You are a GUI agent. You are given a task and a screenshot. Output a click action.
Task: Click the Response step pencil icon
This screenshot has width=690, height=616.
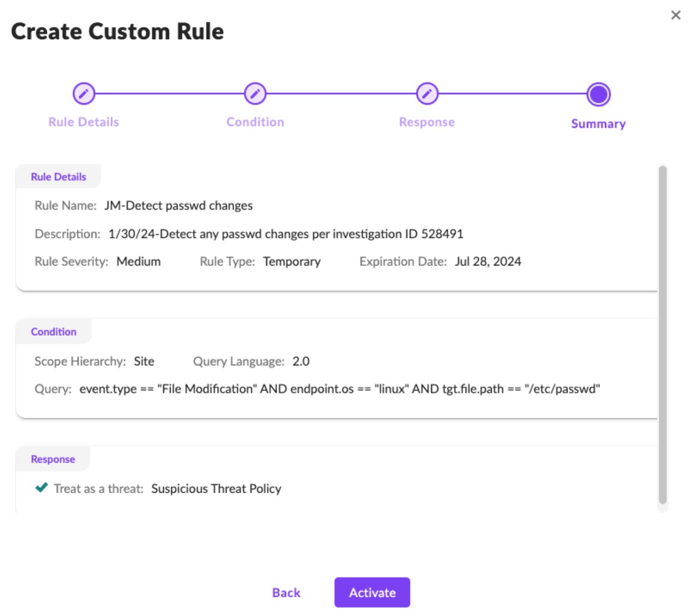[427, 94]
